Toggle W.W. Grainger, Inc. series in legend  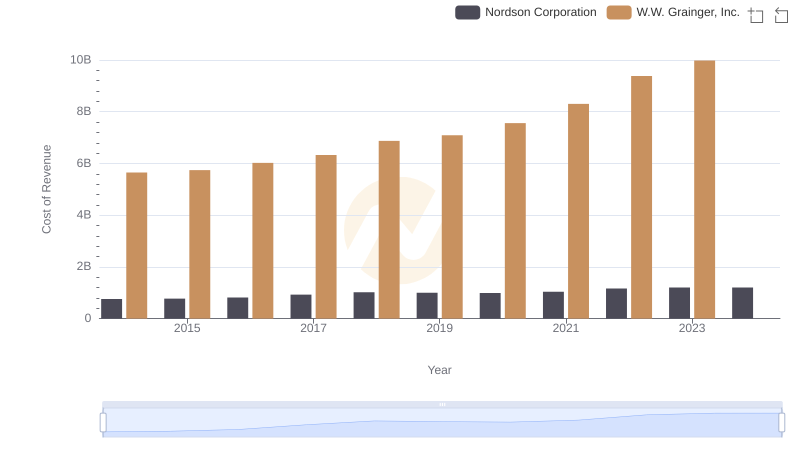(673, 12)
